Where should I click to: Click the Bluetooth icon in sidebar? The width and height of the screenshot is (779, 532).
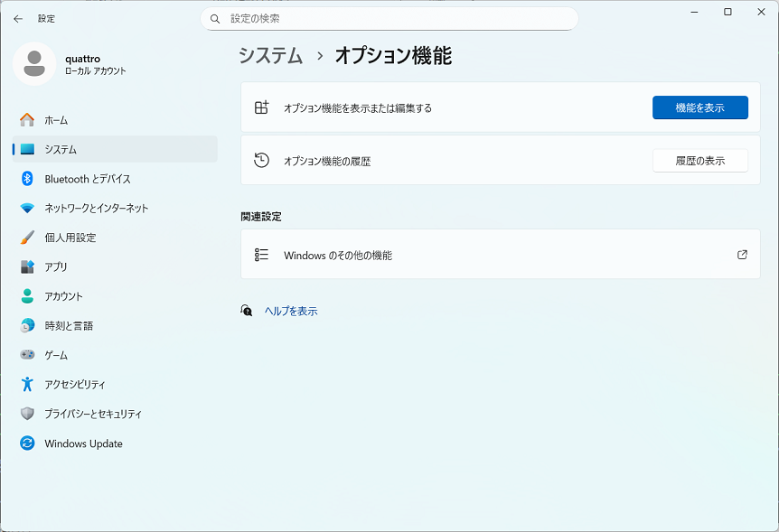click(x=27, y=179)
